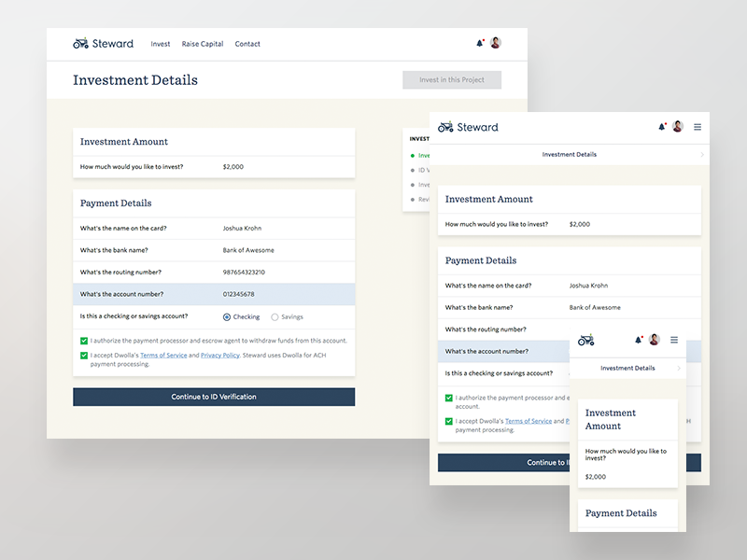Open notifications bell in desktop header

[480, 43]
